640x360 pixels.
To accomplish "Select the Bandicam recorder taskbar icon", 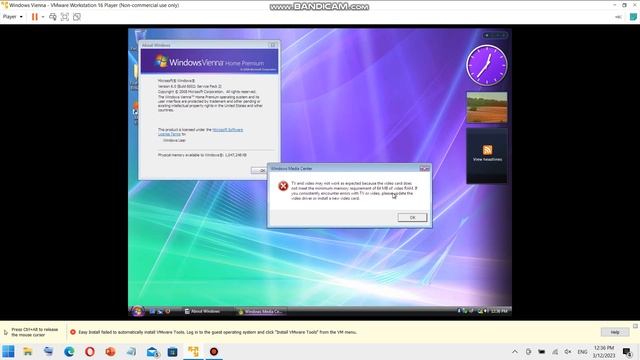I will pyautogui.click(x=214, y=351).
